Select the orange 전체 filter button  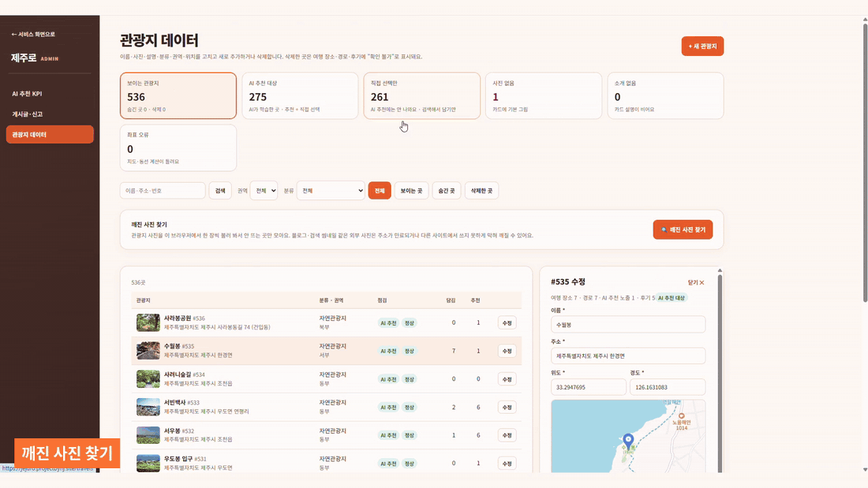click(x=380, y=191)
